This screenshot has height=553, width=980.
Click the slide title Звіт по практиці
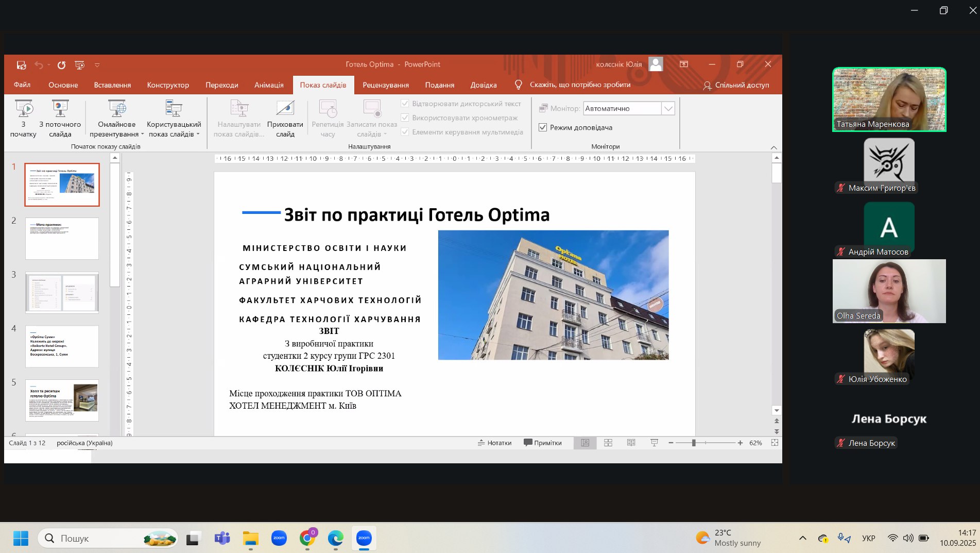417,214
